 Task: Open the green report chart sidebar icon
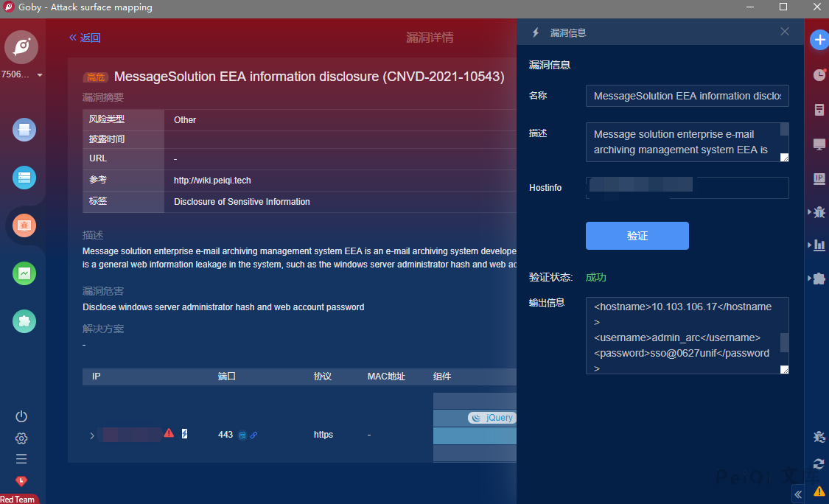[x=24, y=273]
